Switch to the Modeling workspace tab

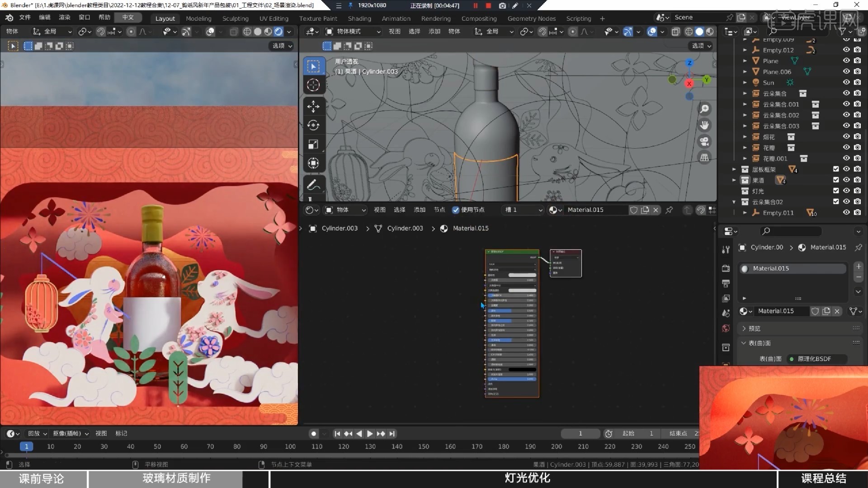198,19
